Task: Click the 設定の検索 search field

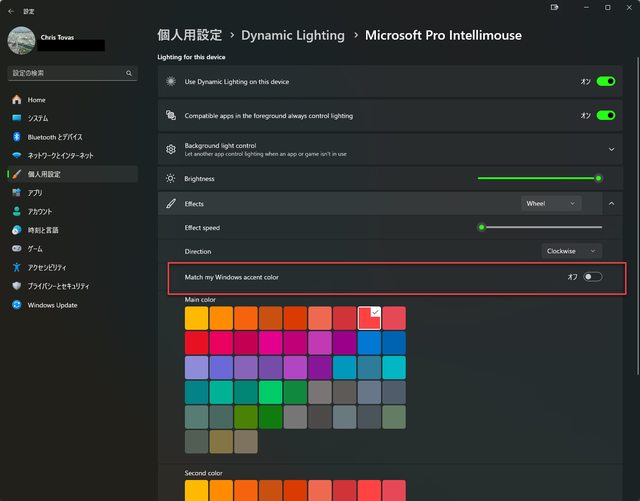Action: click(66, 74)
